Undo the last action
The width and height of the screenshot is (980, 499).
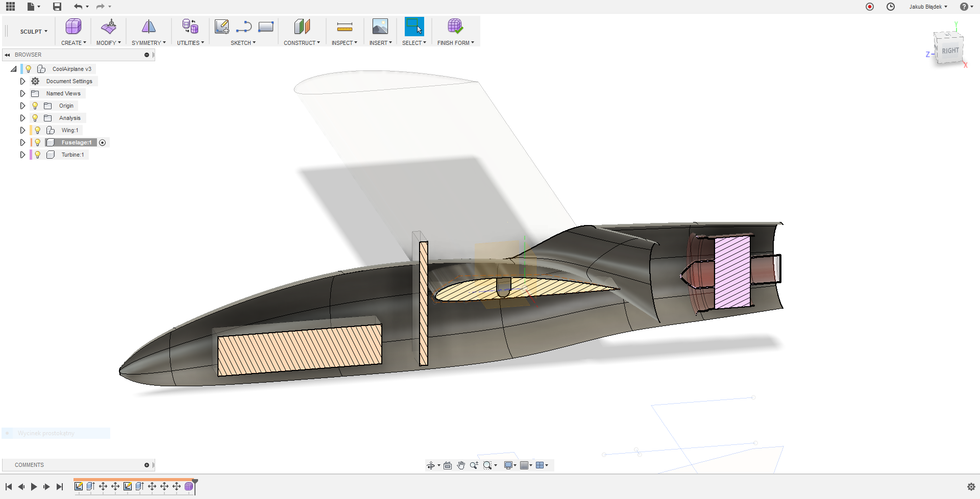78,7
